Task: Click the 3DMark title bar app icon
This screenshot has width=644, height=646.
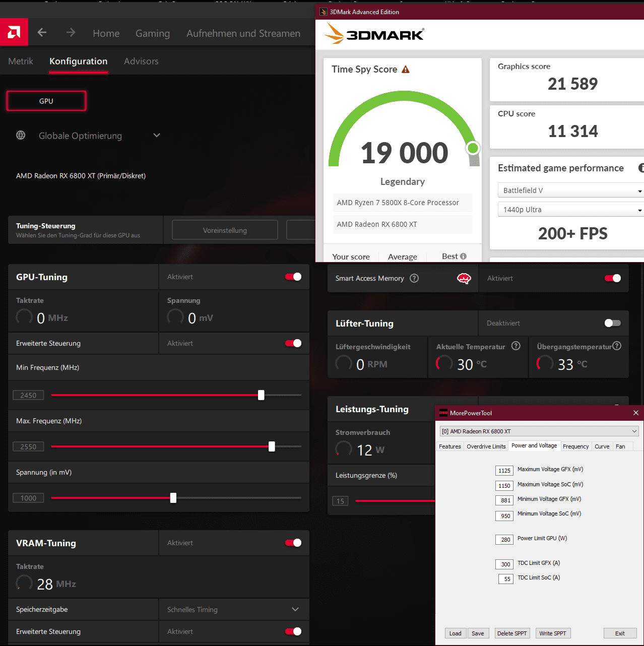Action: point(324,12)
